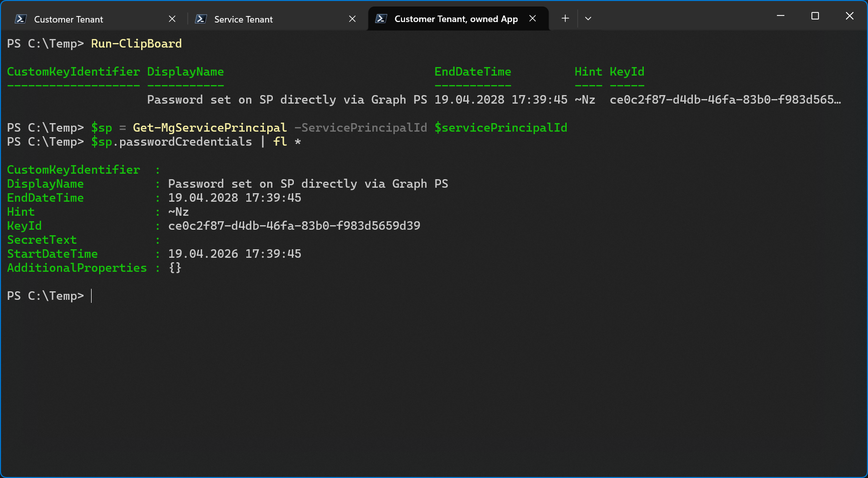Click the PowerShell icon on Service Tenant tab

[x=200, y=19]
